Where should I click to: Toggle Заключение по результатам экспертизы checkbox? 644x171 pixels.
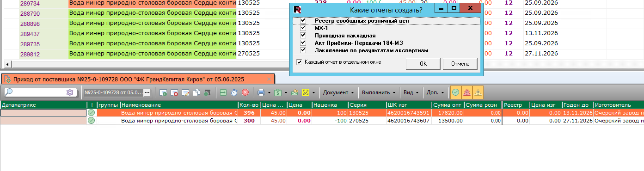point(303,50)
